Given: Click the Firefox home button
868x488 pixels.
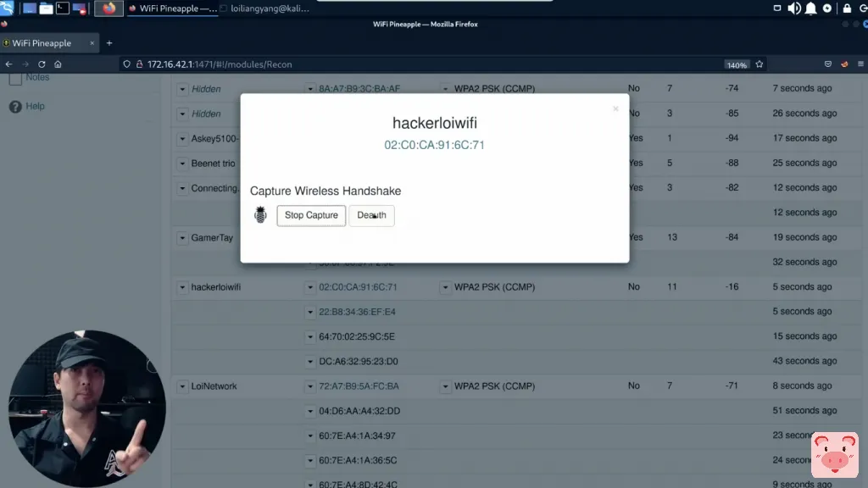Looking at the screenshot, I should pos(58,64).
